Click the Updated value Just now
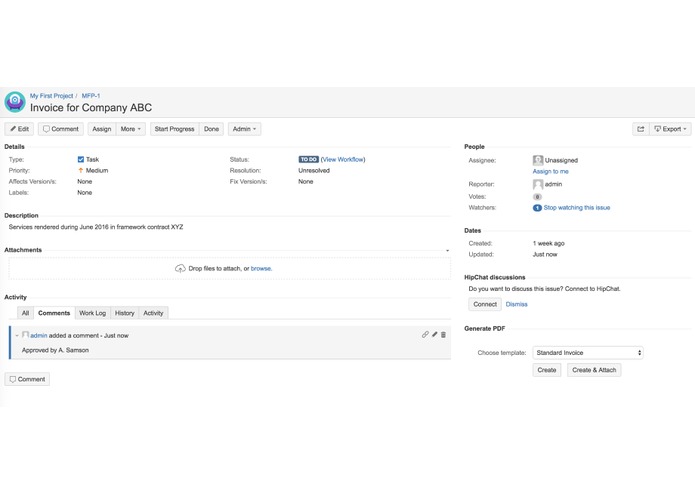695x494 pixels. coord(545,254)
